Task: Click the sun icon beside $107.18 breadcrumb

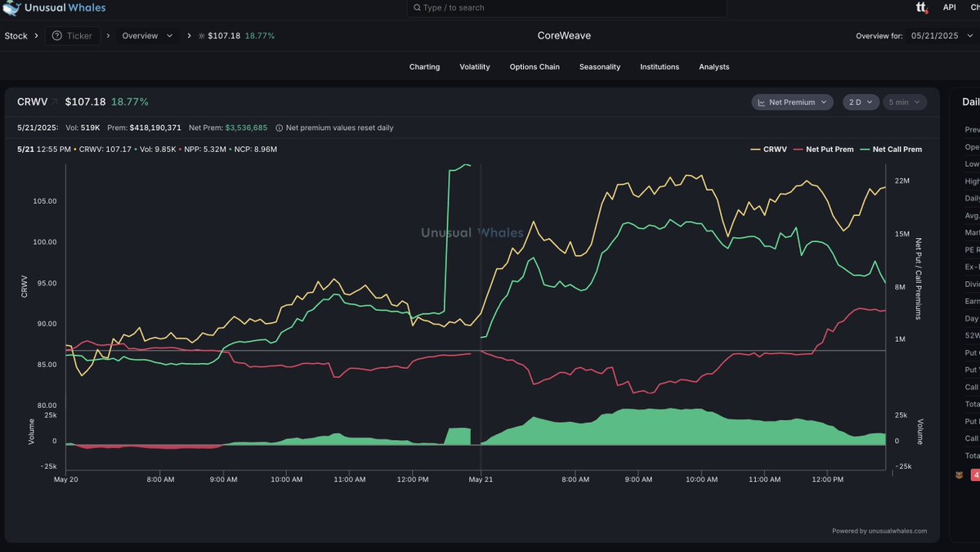Action: click(201, 36)
